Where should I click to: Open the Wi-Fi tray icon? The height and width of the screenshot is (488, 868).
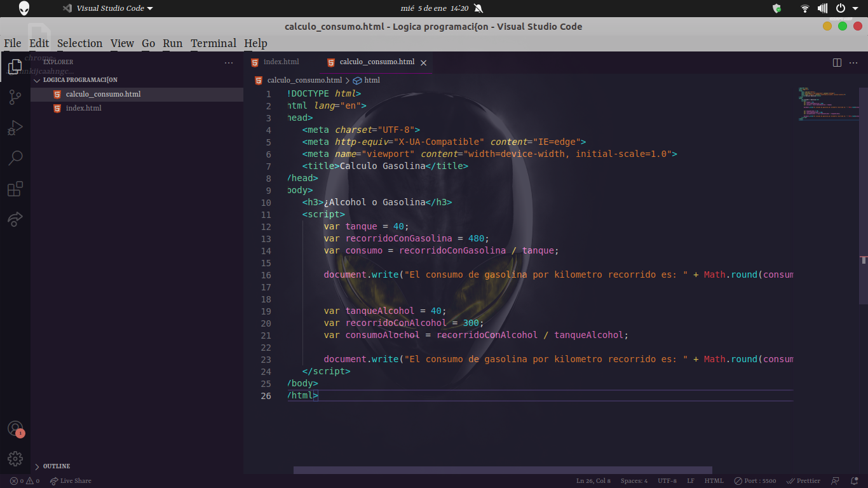pyautogui.click(x=804, y=8)
